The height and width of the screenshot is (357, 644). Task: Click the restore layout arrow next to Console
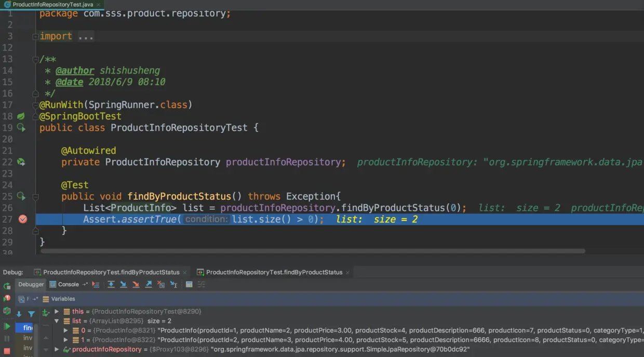click(85, 284)
